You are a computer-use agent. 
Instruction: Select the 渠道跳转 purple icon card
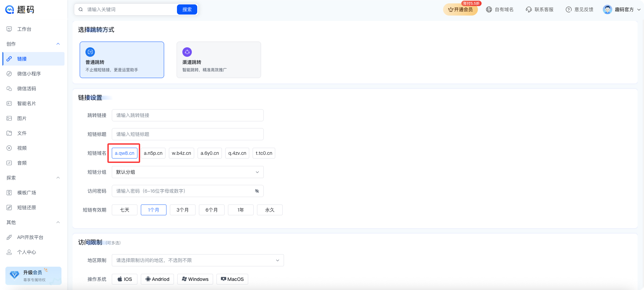coord(187,52)
